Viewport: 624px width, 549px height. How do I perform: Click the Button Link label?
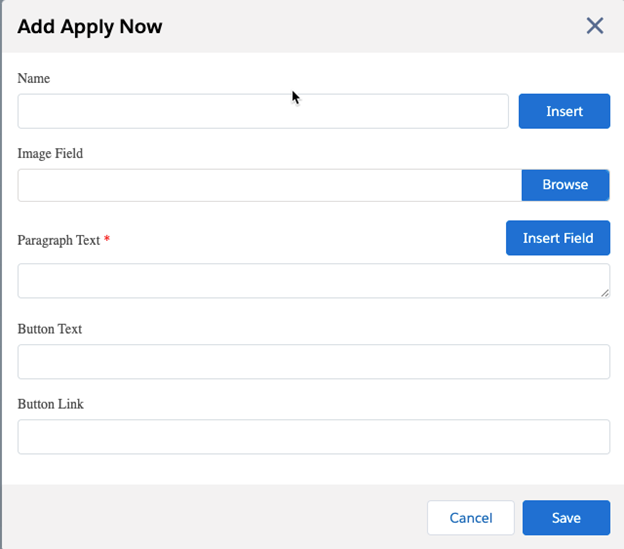pyautogui.click(x=50, y=403)
